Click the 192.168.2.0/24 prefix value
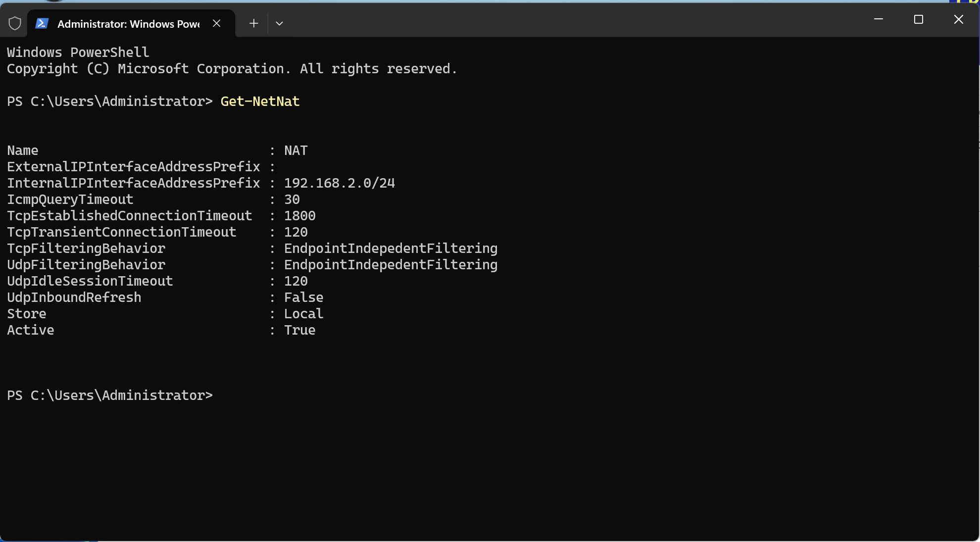 pyautogui.click(x=340, y=183)
